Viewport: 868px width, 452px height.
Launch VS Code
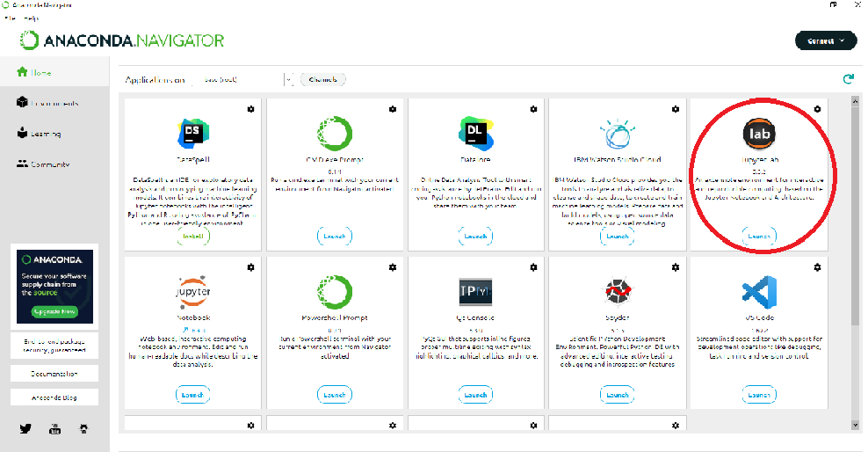(x=759, y=395)
